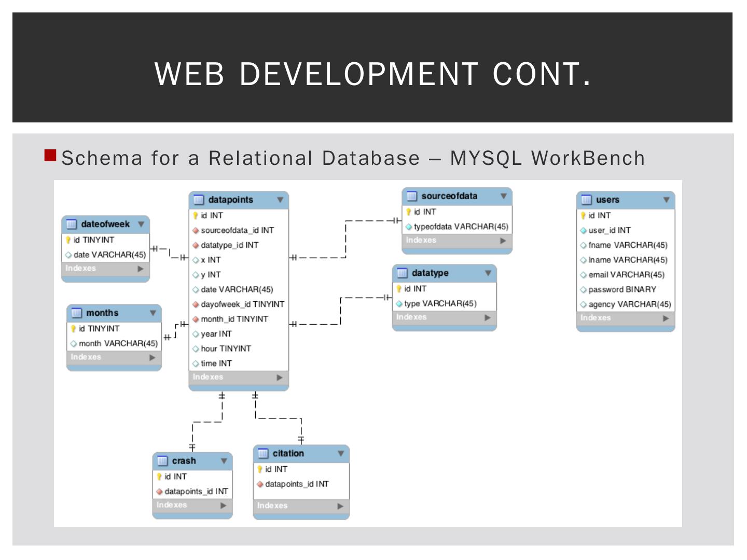
Task: Click primary key icon of dateofweek id
Action: [x=68, y=240]
